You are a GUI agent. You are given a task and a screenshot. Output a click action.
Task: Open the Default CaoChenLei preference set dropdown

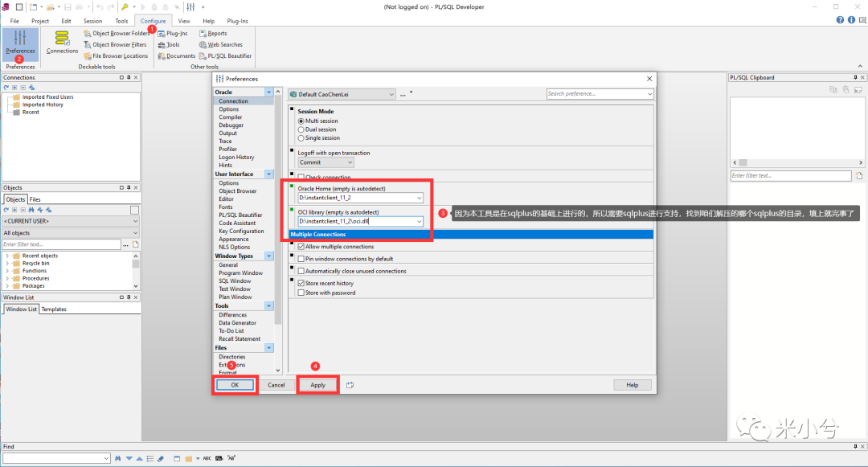[342, 95]
